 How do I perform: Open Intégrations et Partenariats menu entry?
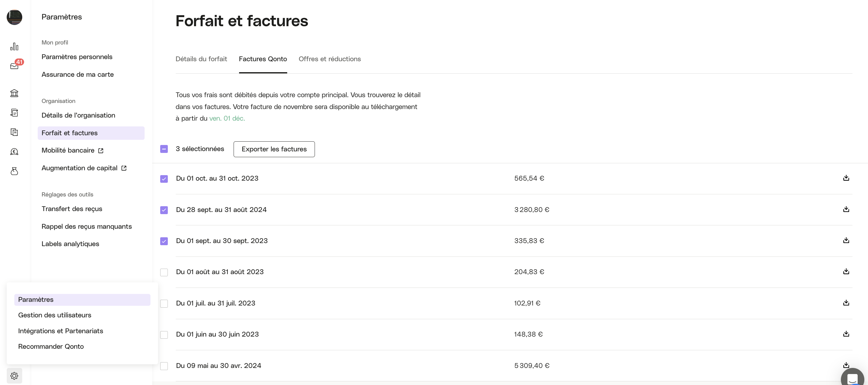61,331
